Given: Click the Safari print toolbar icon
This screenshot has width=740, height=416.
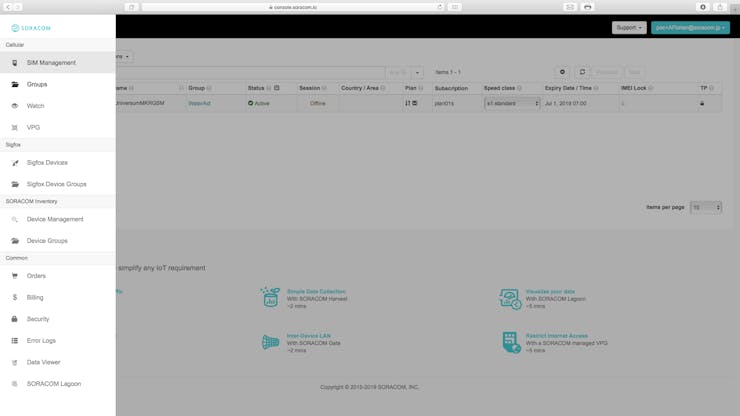Looking at the screenshot, I should (587, 7).
